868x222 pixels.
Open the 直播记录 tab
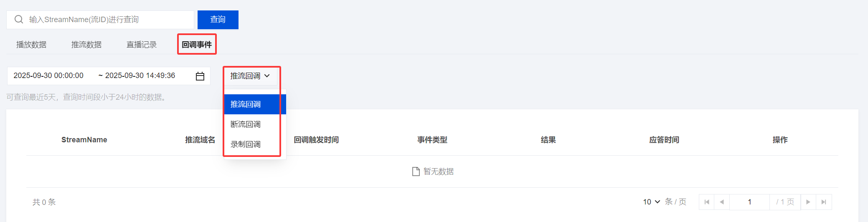coord(142,45)
